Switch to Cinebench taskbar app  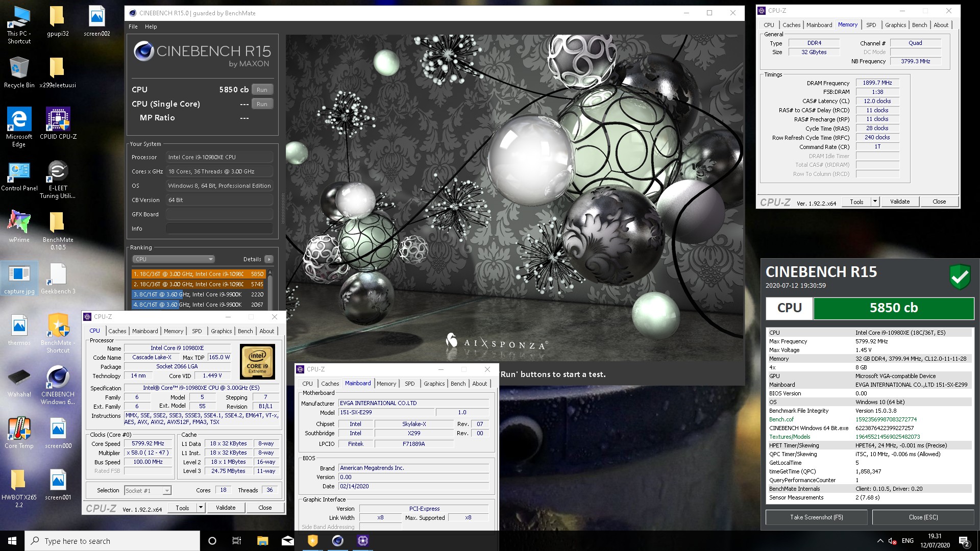tap(337, 541)
